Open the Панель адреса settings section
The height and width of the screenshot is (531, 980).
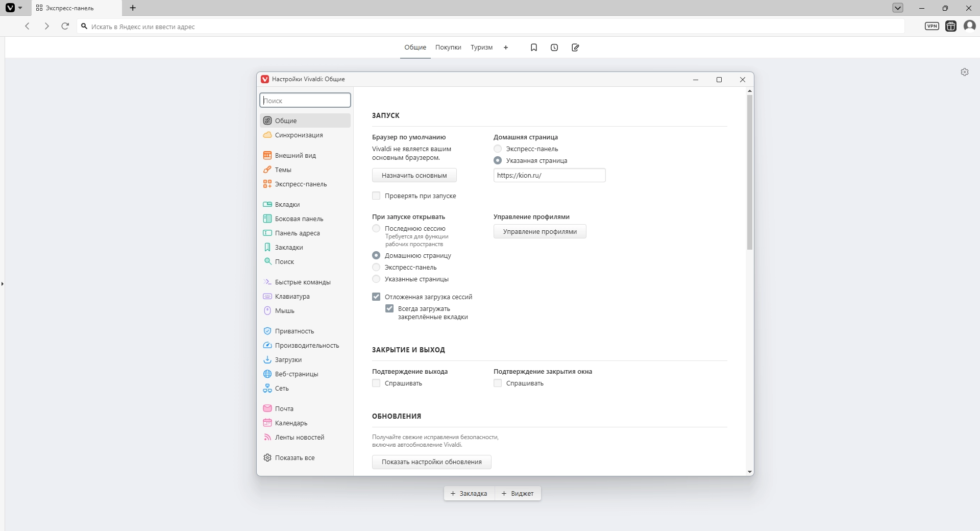pos(305,233)
